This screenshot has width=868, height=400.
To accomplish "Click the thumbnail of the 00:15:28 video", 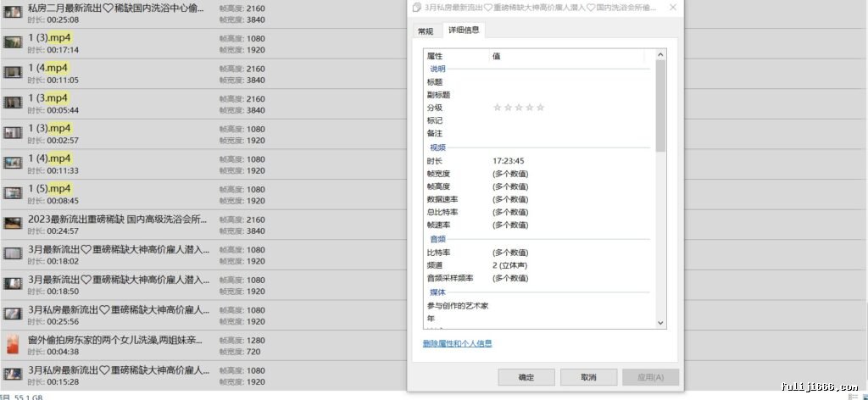I will (x=13, y=374).
